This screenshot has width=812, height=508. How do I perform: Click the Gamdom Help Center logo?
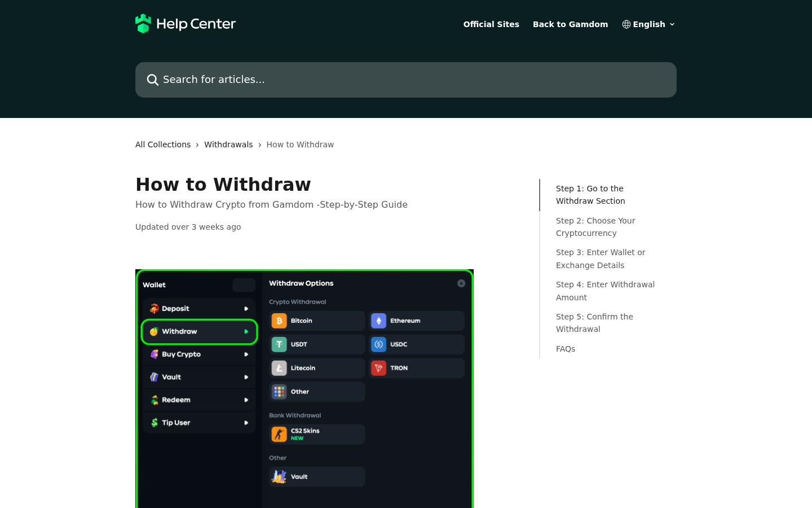[x=186, y=24]
